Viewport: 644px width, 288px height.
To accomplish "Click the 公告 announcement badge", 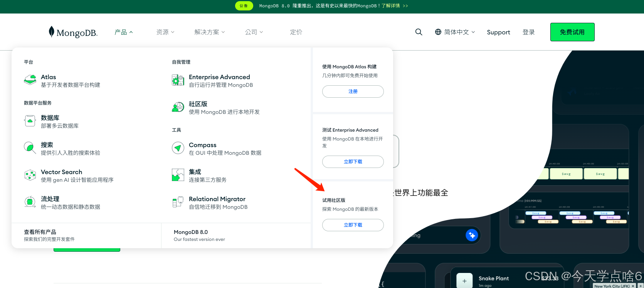I will pos(244,6).
